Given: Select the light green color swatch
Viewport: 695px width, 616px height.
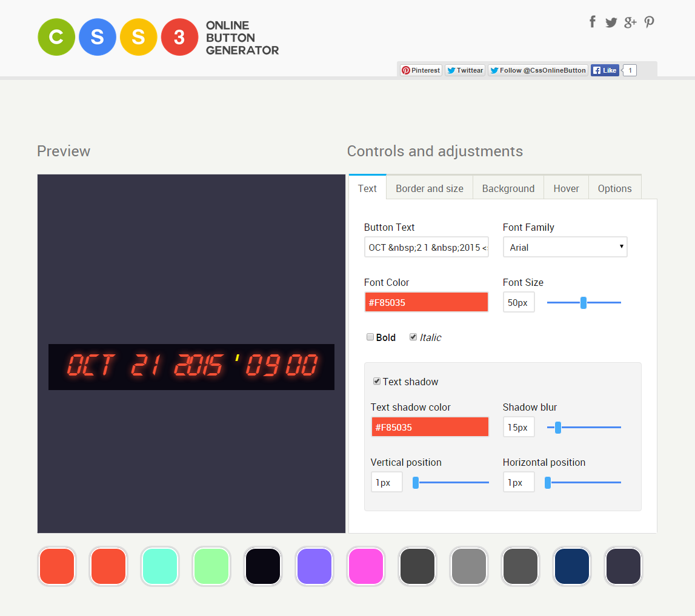Looking at the screenshot, I should (211, 566).
